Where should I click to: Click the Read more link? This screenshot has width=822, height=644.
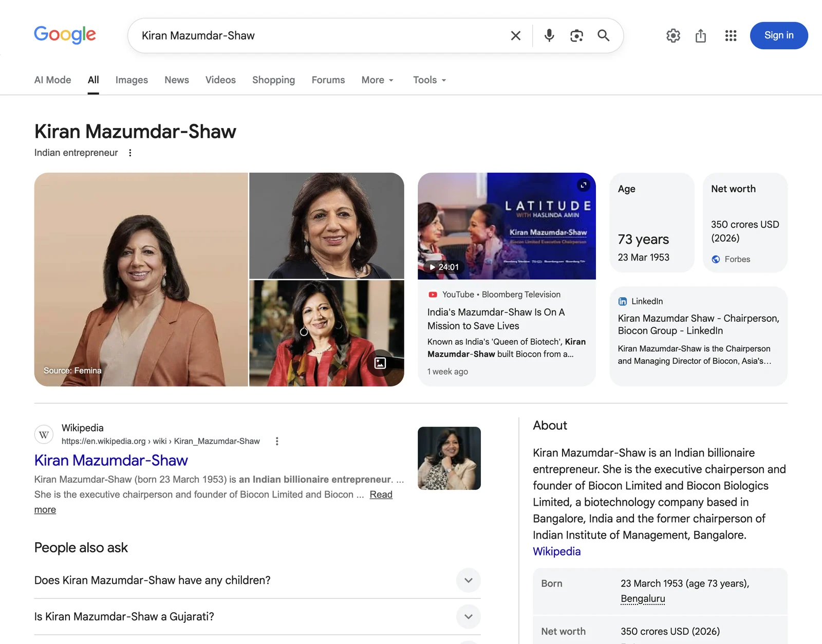[381, 494]
